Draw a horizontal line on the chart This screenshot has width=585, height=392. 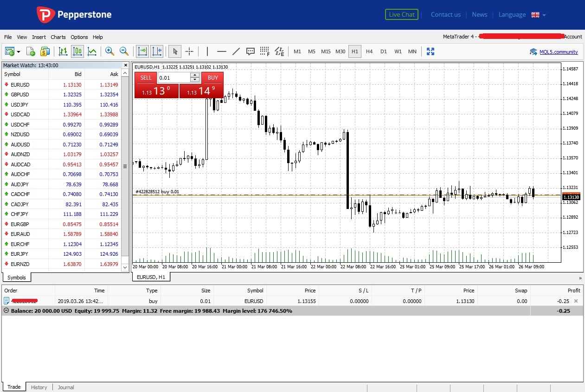point(222,51)
